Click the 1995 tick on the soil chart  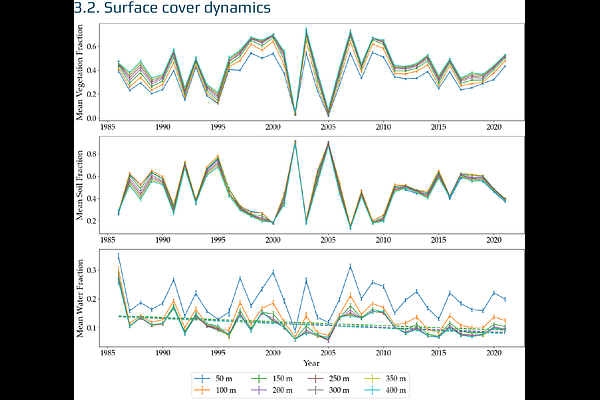point(218,241)
